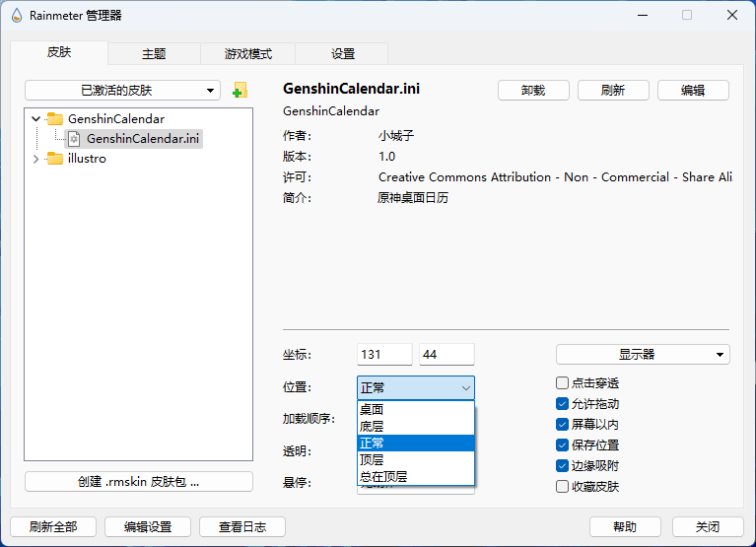The image size is (756, 547).
Task: Uncheck the 允许拖动 option
Action: pos(562,404)
